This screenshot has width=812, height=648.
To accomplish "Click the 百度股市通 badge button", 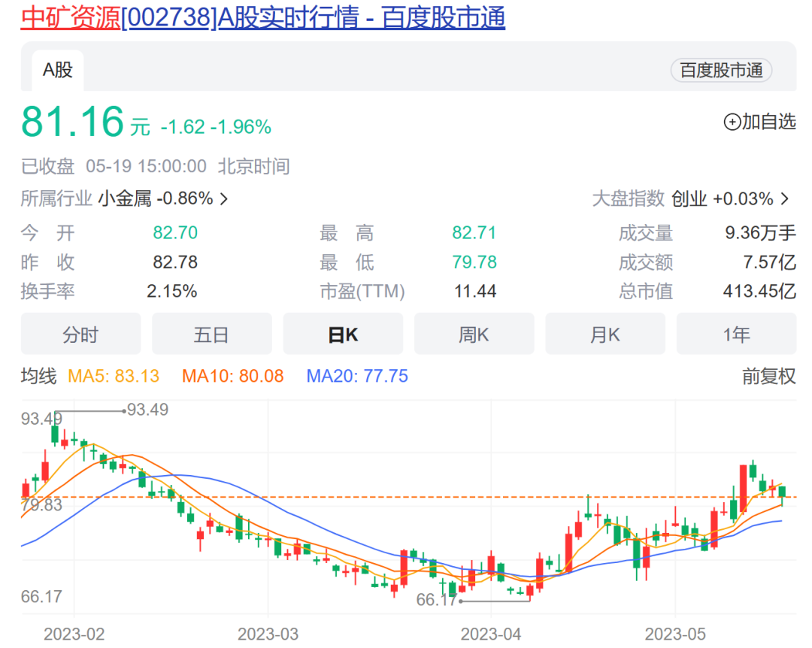I will [721, 71].
